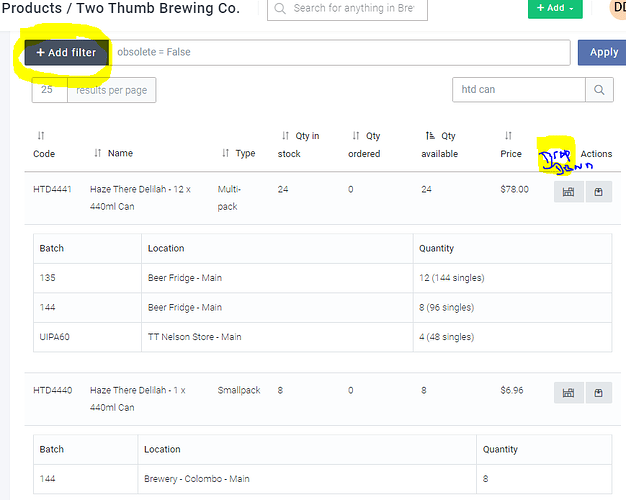Click the package icon for HTD4440
Screen dimensions: 626x500
(x=598, y=393)
